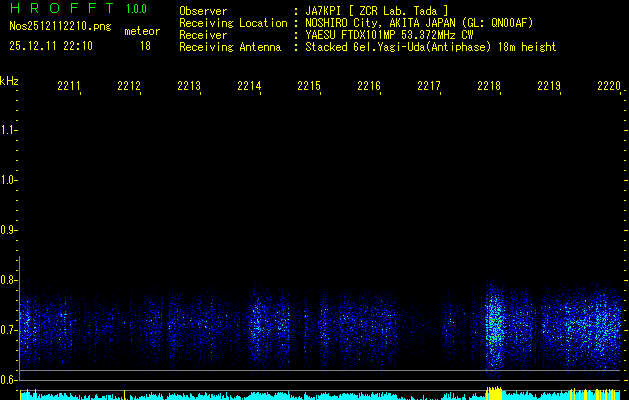This screenshot has width=629, height=400.
Task: Click the HROFFT title text
Action: pyautogui.click(x=60, y=10)
